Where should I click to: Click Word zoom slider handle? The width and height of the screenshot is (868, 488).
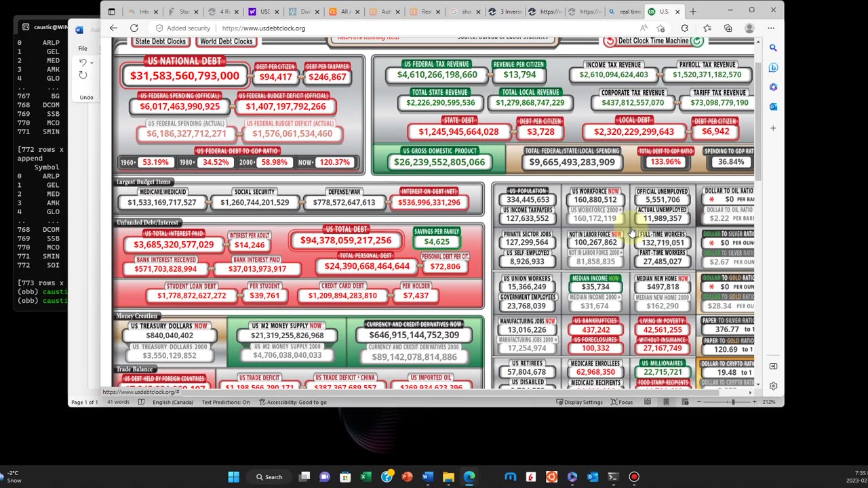[x=732, y=402]
